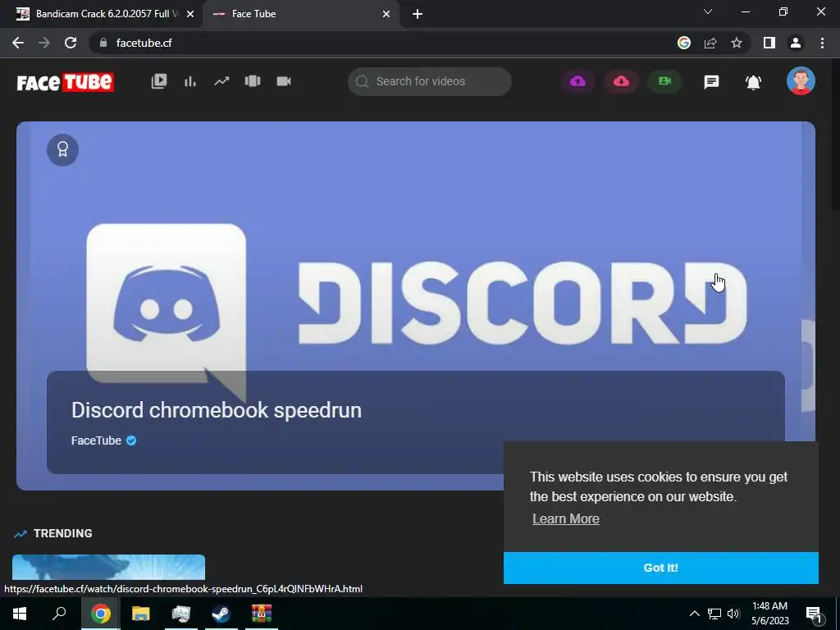Open Steam from the taskbar
The width and height of the screenshot is (840, 630).
pos(221,614)
